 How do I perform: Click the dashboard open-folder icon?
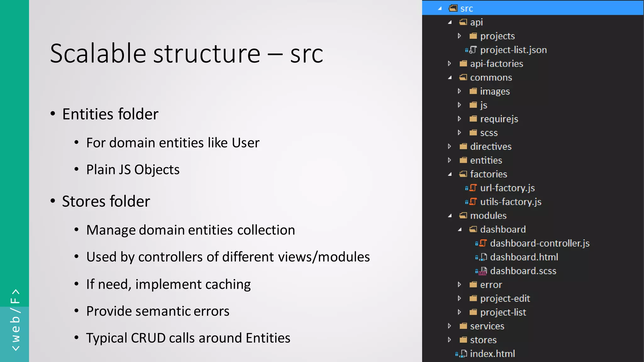click(x=473, y=229)
